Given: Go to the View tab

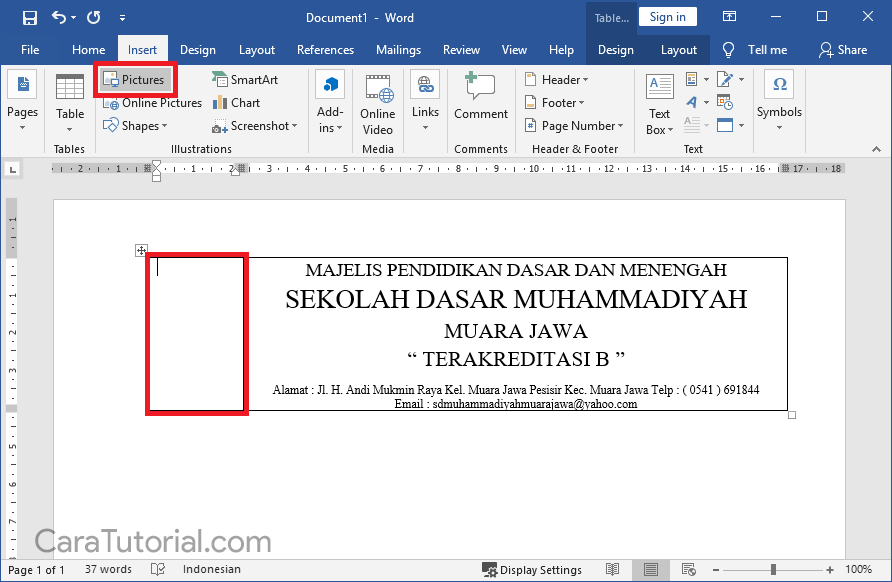Looking at the screenshot, I should pyautogui.click(x=514, y=50).
